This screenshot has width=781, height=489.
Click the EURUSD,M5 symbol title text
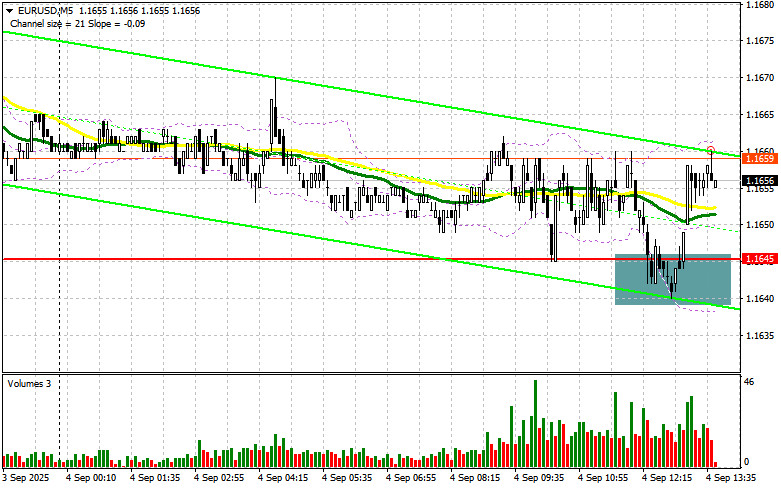[44, 10]
